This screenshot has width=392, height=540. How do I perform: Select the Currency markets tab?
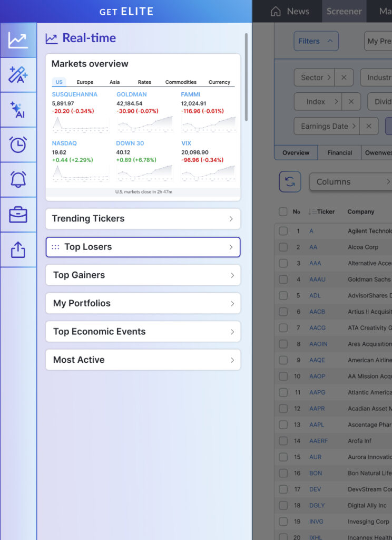point(219,82)
